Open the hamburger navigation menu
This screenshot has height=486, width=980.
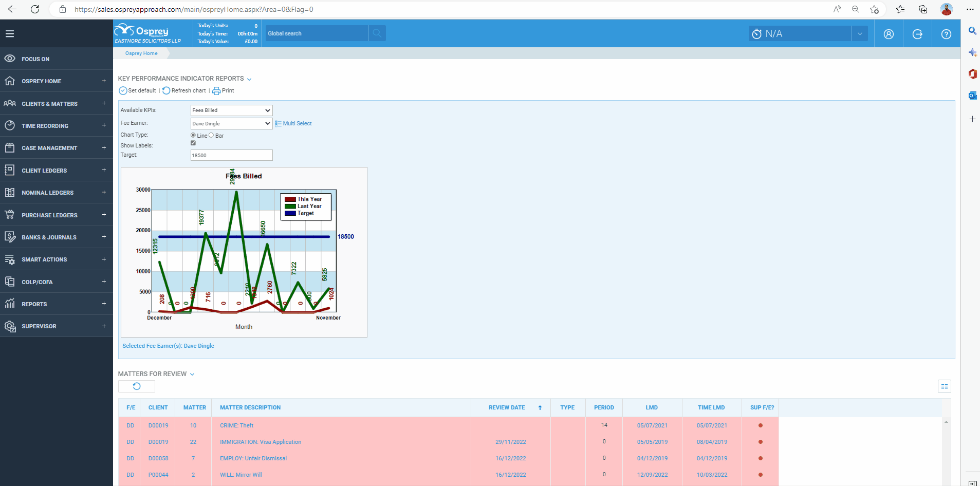coord(10,33)
